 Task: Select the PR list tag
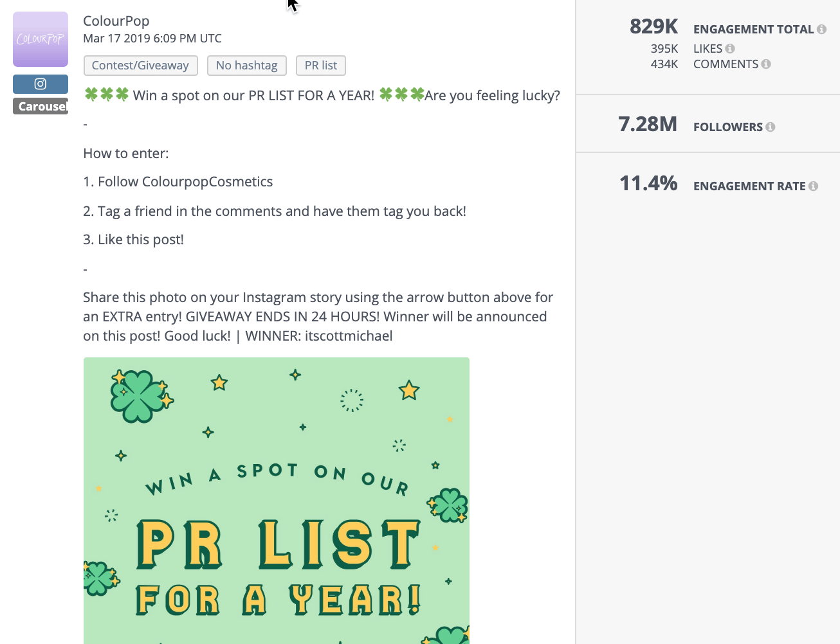[320, 65]
